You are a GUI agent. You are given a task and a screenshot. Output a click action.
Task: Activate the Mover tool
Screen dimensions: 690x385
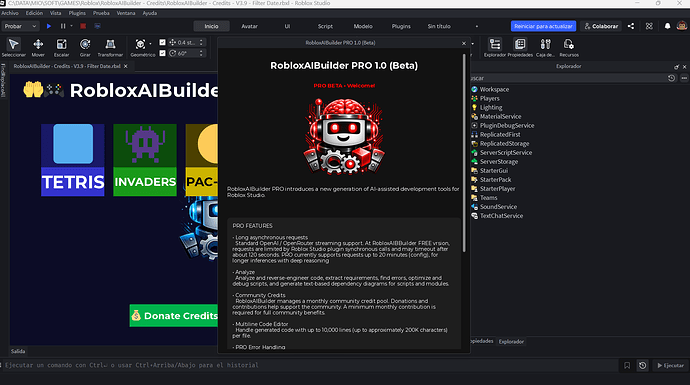coord(38,47)
